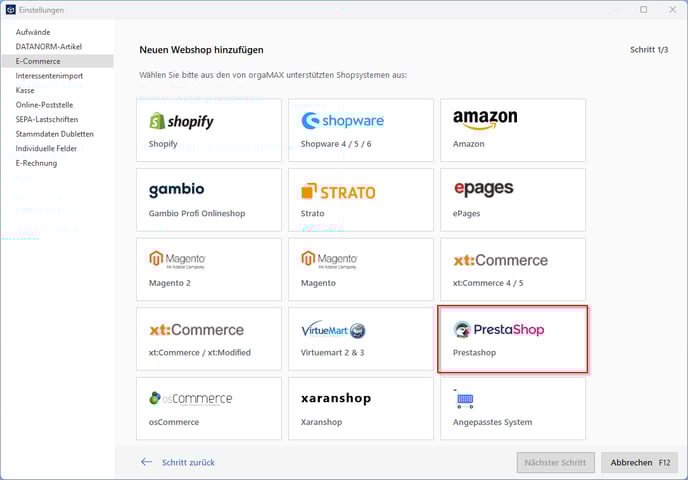This screenshot has height=480, width=688.
Task: Pick the Virtuemart 2 & 3 tile
Action: tap(361, 339)
